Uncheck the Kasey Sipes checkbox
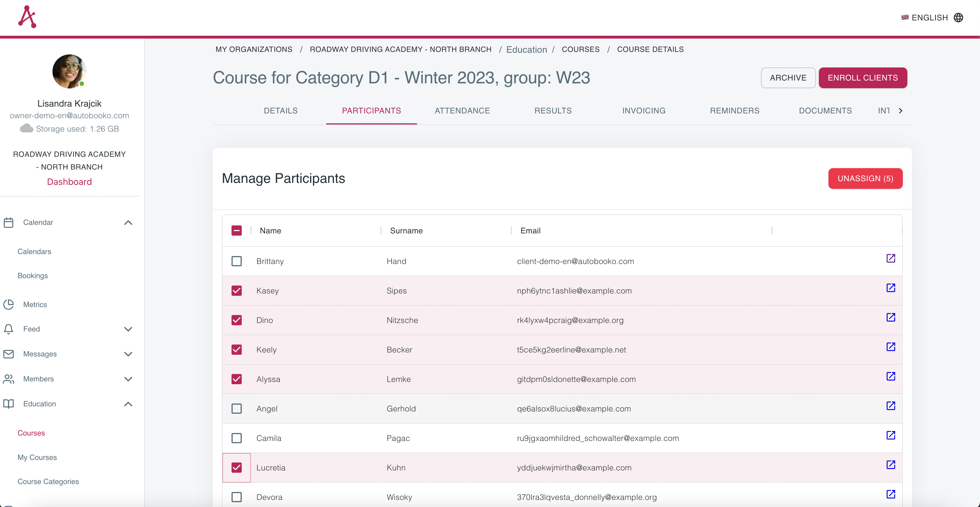The image size is (980, 507). (237, 291)
